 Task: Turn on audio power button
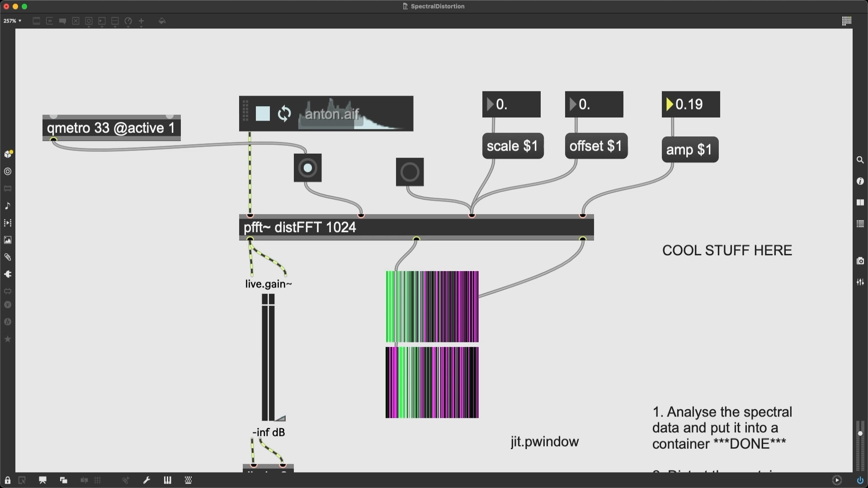click(860, 480)
